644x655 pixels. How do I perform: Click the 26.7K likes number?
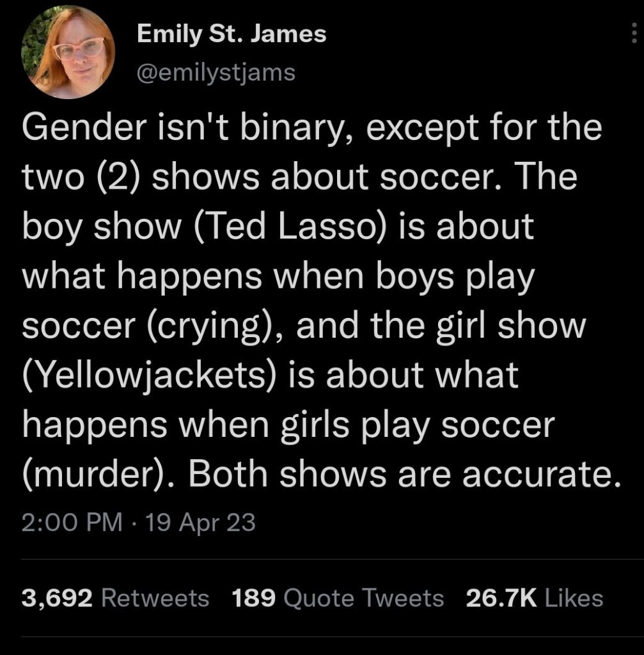click(x=501, y=598)
